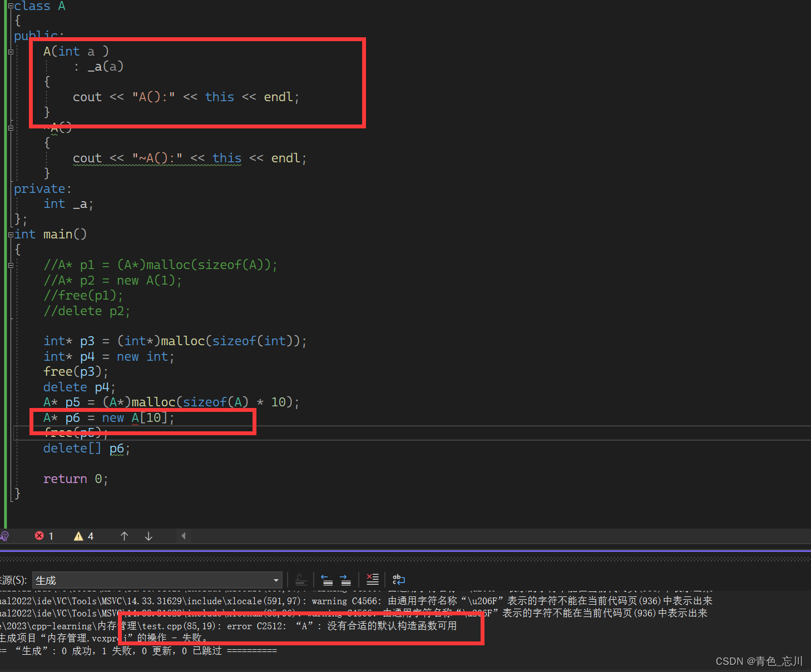This screenshot has height=672, width=811.
Task: Click the xlocale warning C4566 line
Action: coord(356,601)
